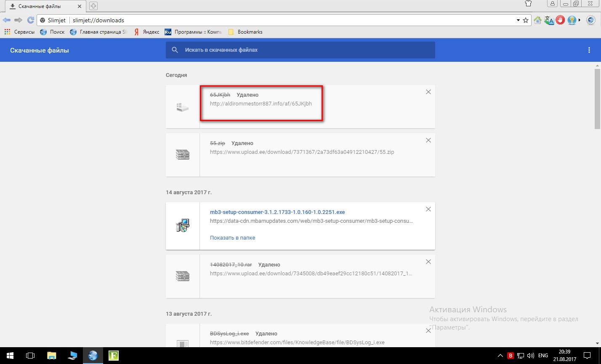Open the red ad blocker hand icon
Screen dimensions: 601x364
pyautogui.click(x=560, y=20)
